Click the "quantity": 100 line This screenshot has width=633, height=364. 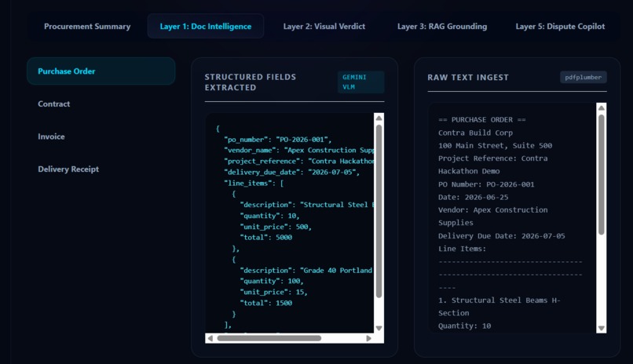[271, 282]
